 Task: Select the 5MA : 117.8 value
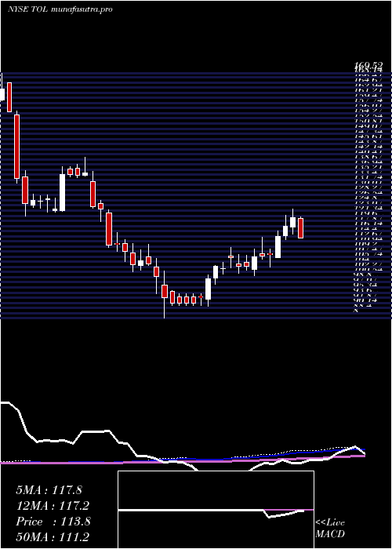click(49, 490)
